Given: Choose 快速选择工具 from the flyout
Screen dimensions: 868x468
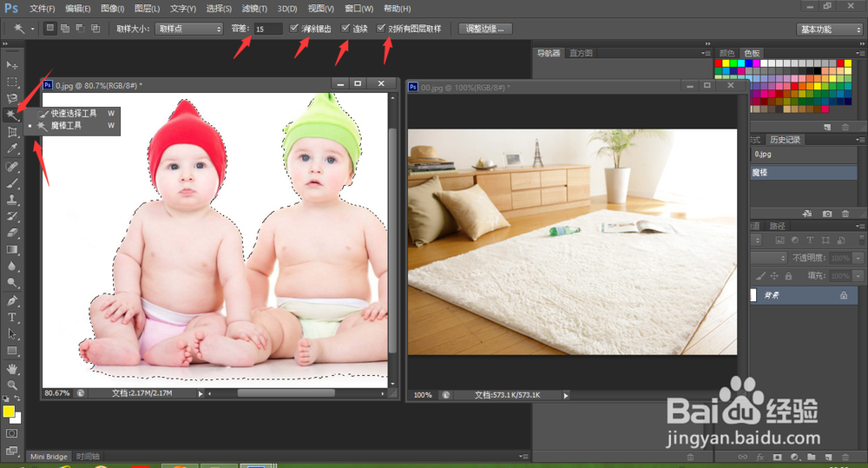Looking at the screenshot, I should pos(74,113).
